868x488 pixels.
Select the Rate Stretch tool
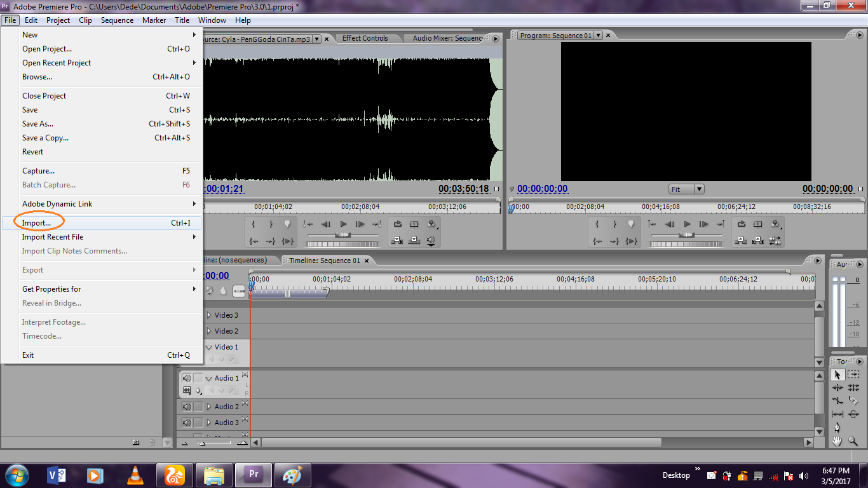pyautogui.click(x=837, y=401)
